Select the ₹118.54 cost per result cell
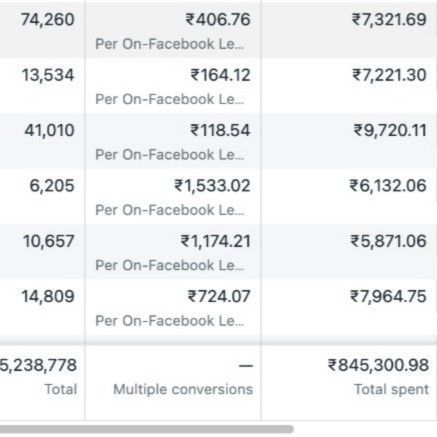The height and width of the screenshot is (437, 437). 173,141
